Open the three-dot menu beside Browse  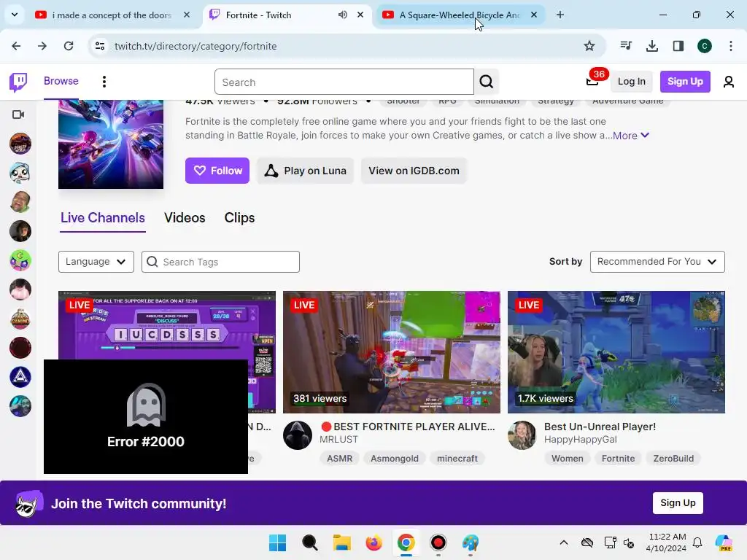(104, 82)
